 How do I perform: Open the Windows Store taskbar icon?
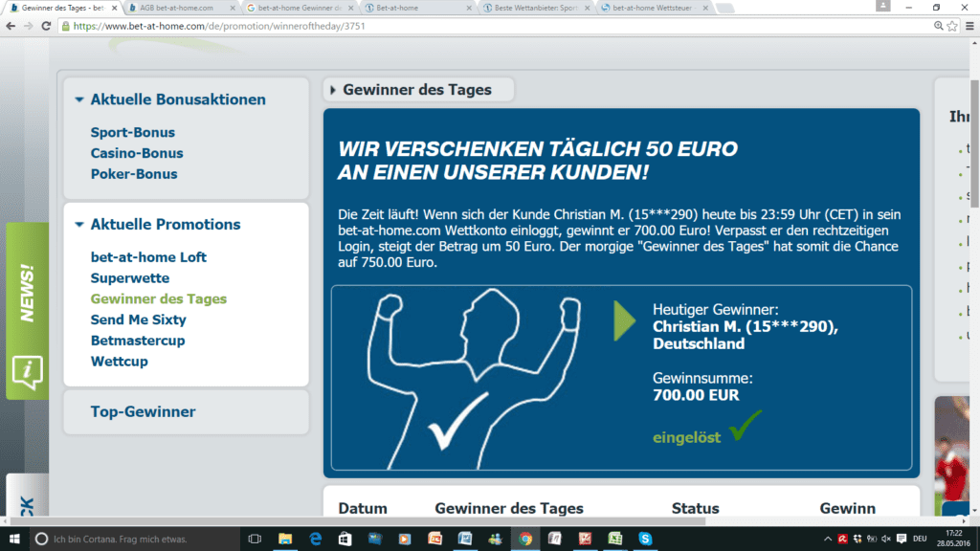click(x=345, y=539)
